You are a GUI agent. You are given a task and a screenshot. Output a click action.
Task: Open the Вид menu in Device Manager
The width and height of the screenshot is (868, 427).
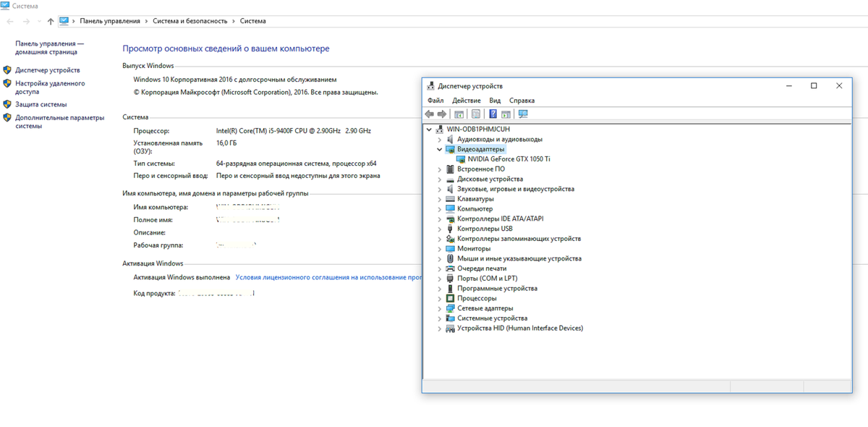tap(495, 101)
